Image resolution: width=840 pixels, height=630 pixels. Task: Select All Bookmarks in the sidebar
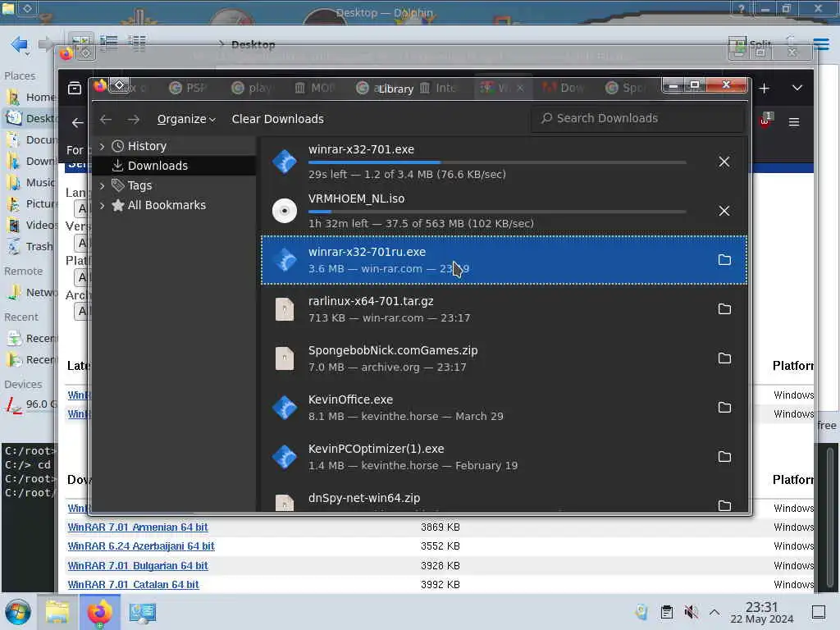coord(167,205)
